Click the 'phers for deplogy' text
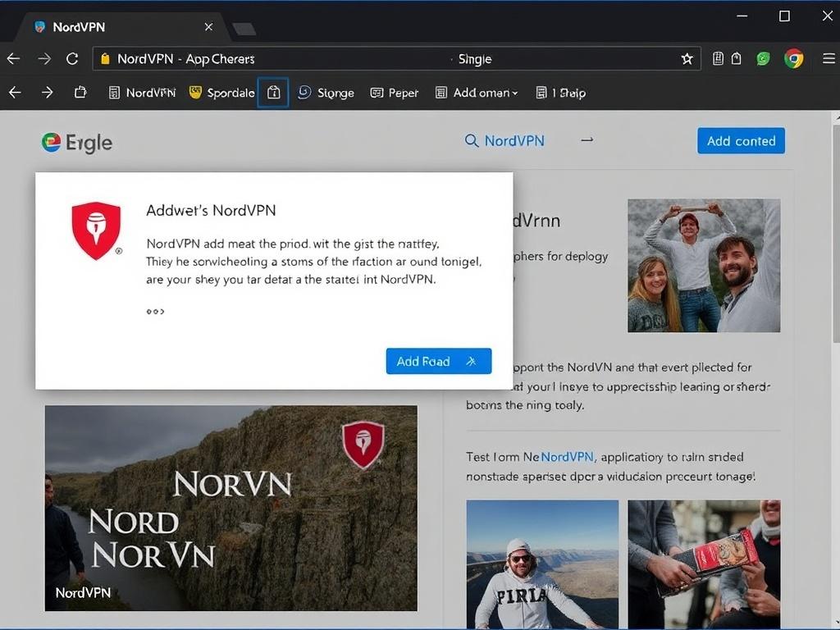This screenshot has height=630, width=840. coord(561,257)
